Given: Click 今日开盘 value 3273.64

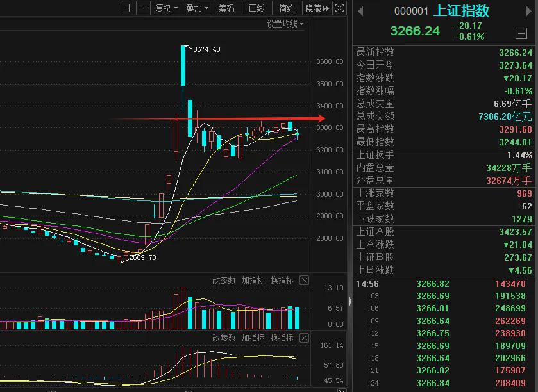Looking at the screenshot, I should click(x=516, y=65).
